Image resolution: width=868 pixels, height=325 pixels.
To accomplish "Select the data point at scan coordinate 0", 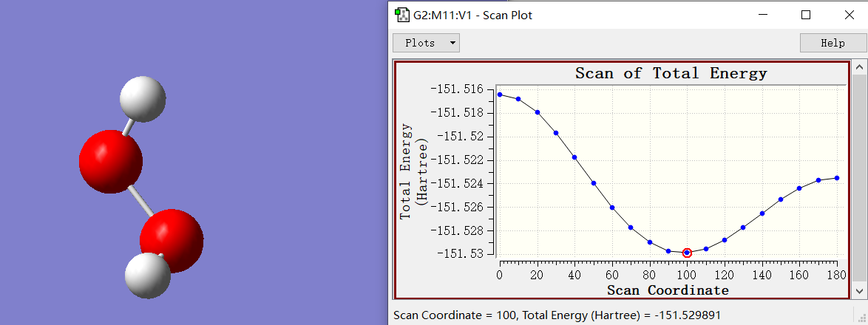I will click(x=500, y=95).
